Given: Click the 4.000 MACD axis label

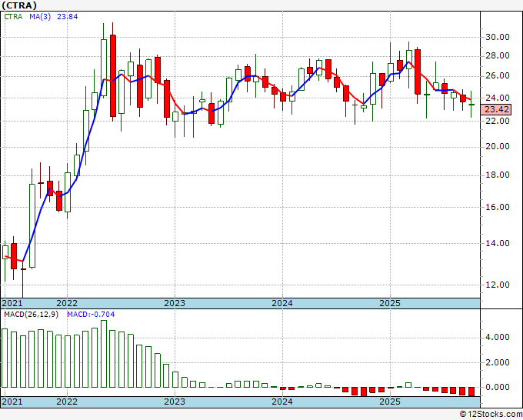Looking at the screenshot, I should coord(498,338).
